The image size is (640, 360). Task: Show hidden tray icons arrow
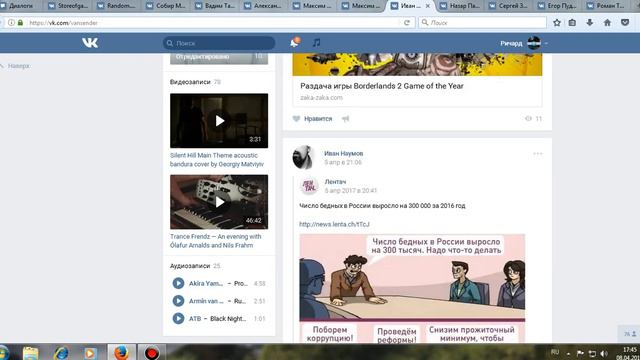click(x=568, y=354)
